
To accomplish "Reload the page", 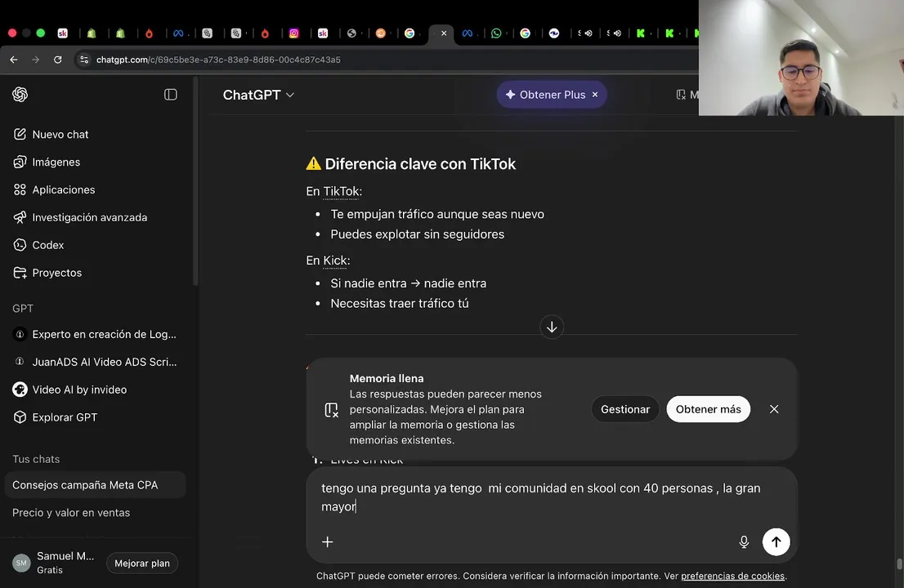I will point(58,60).
